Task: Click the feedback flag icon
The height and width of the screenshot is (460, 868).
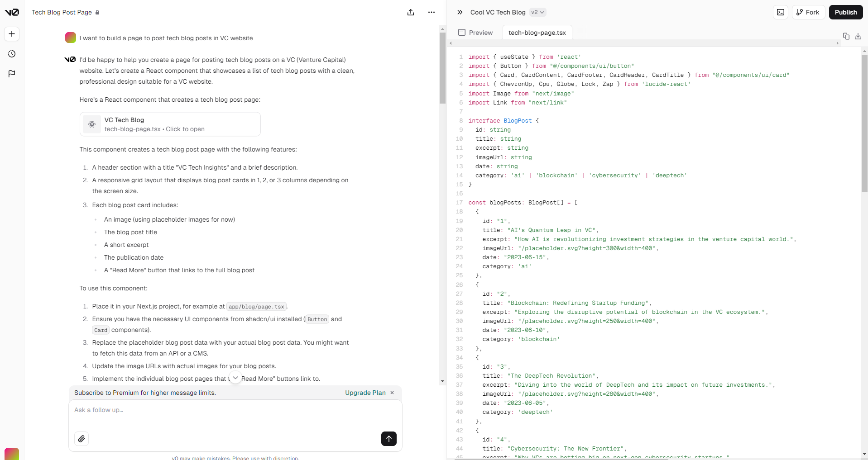Action: (x=12, y=74)
